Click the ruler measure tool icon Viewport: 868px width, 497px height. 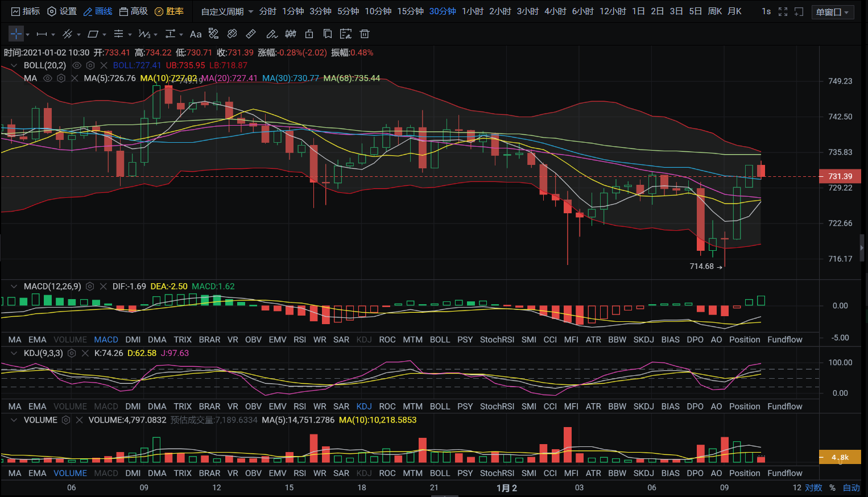pos(250,34)
